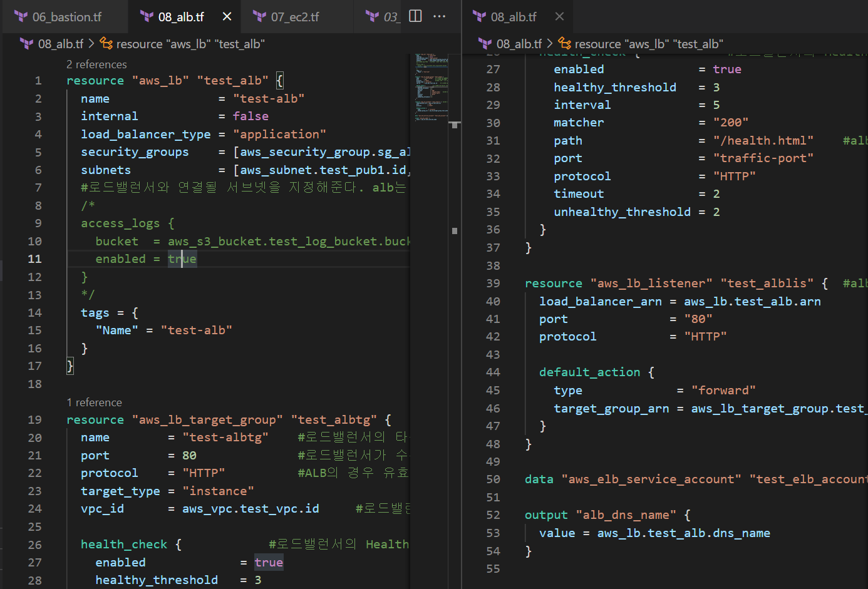
Task: Click 'security_groups' attribute on line 5
Action: tap(135, 152)
